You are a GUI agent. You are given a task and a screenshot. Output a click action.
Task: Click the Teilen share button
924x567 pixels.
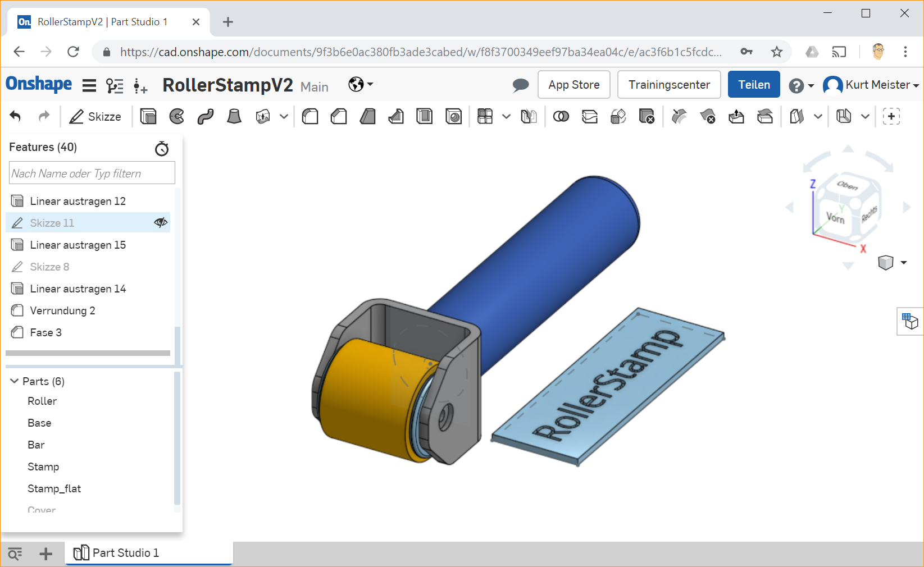pos(754,85)
